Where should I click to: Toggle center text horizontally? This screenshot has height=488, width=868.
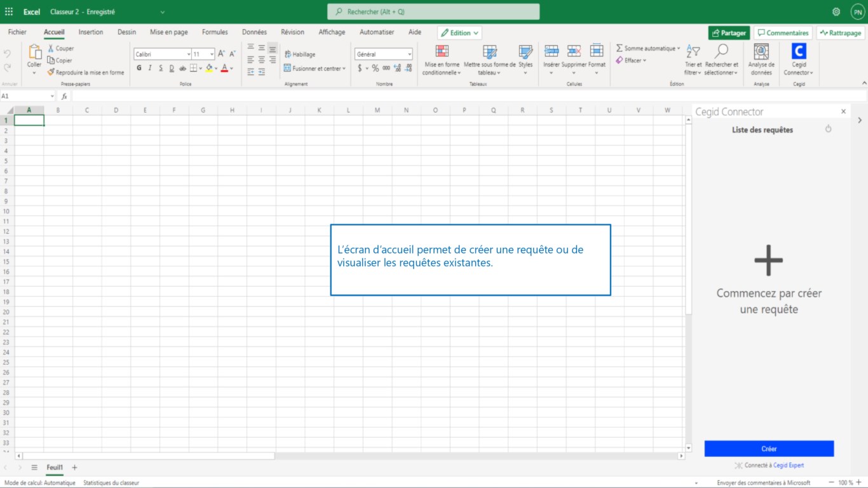(x=261, y=60)
